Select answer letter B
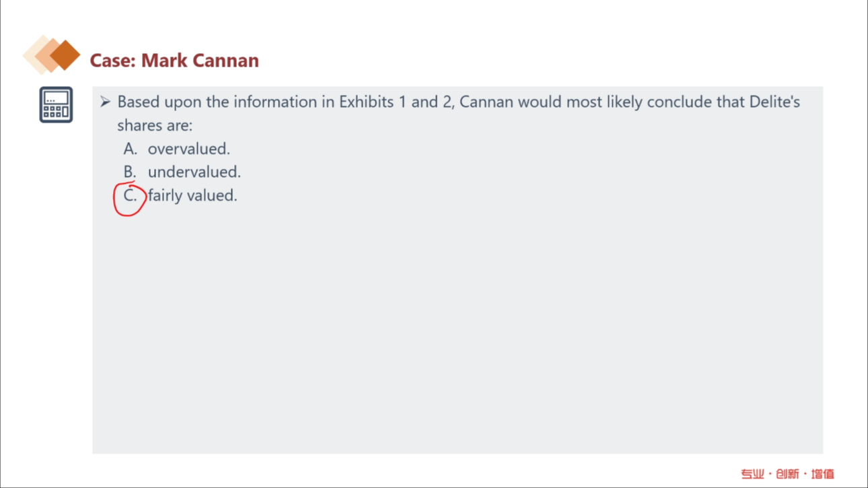868x488 pixels. [x=130, y=172]
